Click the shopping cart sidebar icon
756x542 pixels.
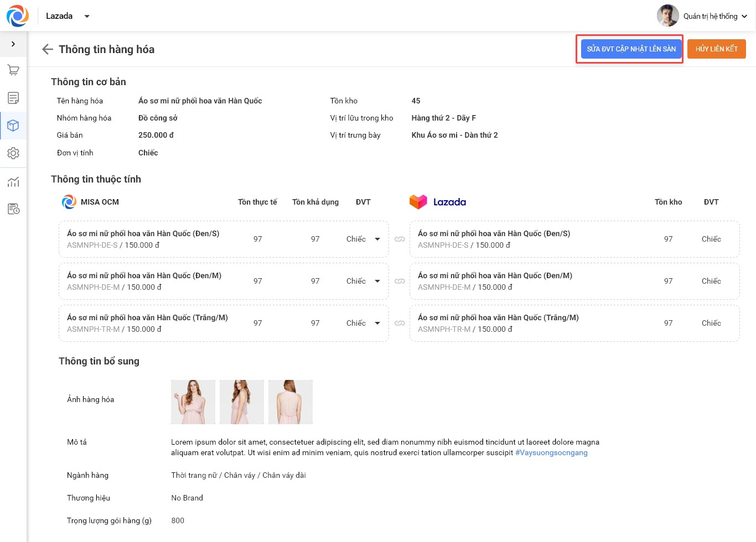[x=13, y=70]
